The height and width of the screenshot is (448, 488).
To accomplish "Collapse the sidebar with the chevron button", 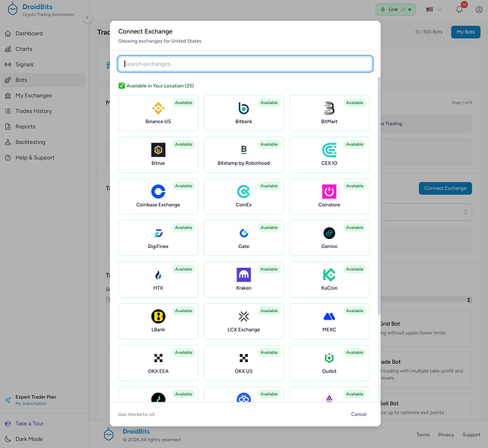I will point(87,18).
